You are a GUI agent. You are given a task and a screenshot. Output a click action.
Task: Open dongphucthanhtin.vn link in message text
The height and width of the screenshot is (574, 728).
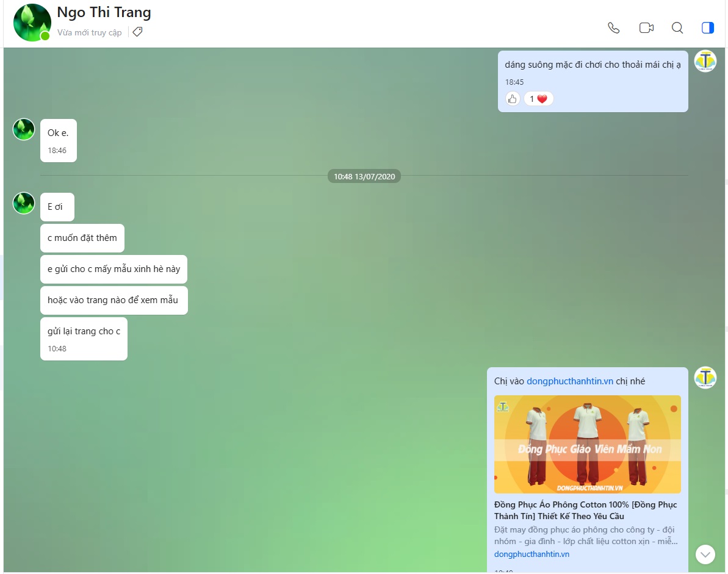(x=569, y=381)
